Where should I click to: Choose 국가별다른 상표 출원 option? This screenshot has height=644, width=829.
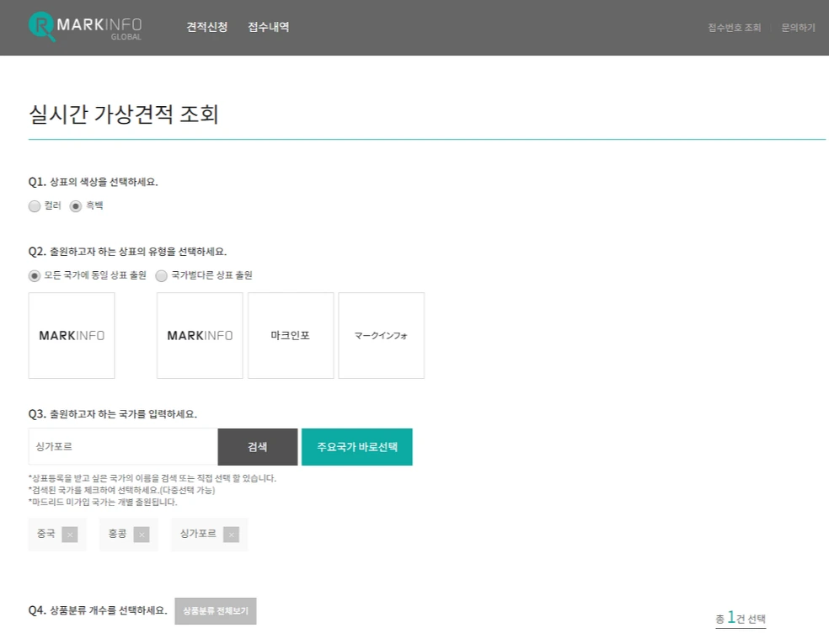pyautogui.click(x=161, y=275)
